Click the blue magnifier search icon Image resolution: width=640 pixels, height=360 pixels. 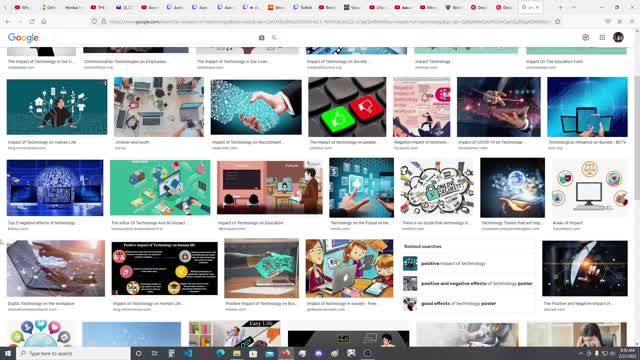(274, 38)
